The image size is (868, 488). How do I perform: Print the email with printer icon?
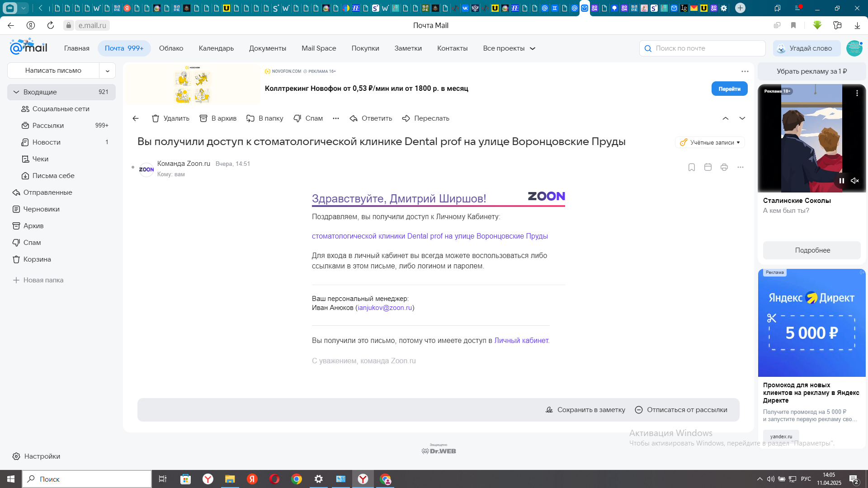(724, 167)
